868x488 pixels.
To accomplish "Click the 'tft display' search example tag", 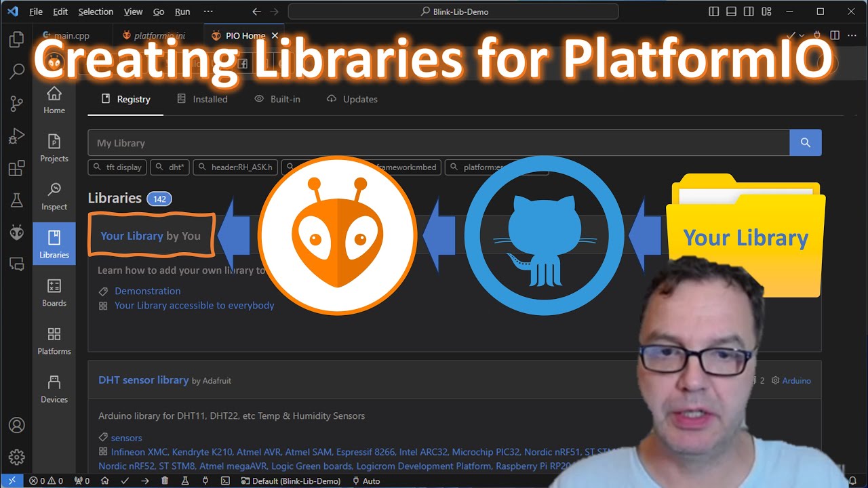I will pos(117,167).
